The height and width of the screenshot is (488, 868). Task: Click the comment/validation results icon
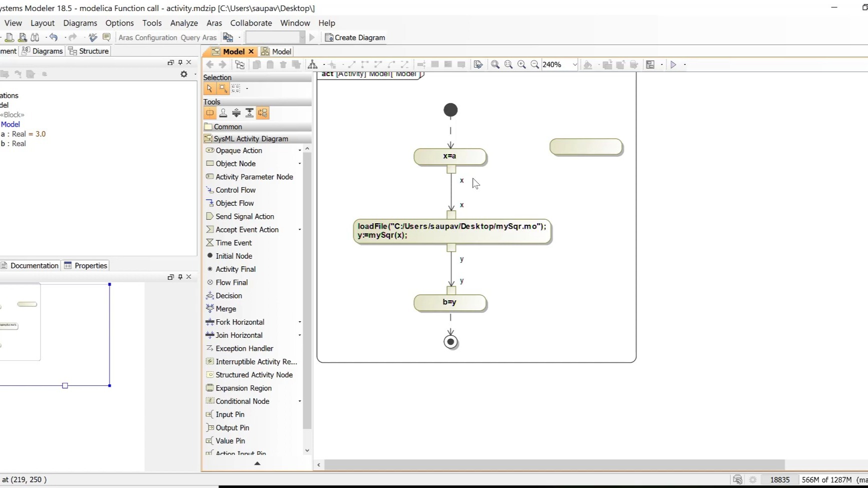click(x=107, y=38)
